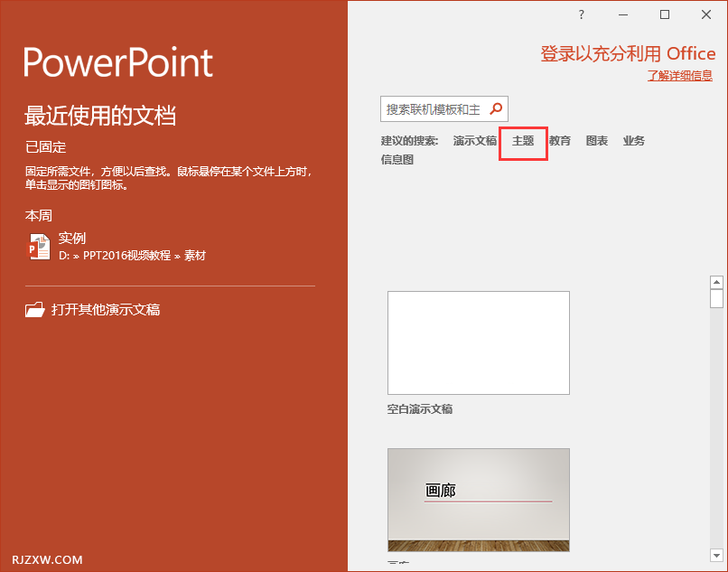
Task: Create a 空白演示文稿 from its thumbnail
Action: point(479,342)
